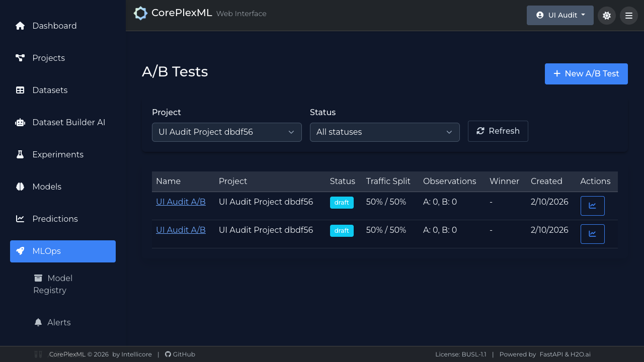The width and height of the screenshot is (644, 362).
Task: Click the Datasets table icon
Action: [x=20, y=90]
